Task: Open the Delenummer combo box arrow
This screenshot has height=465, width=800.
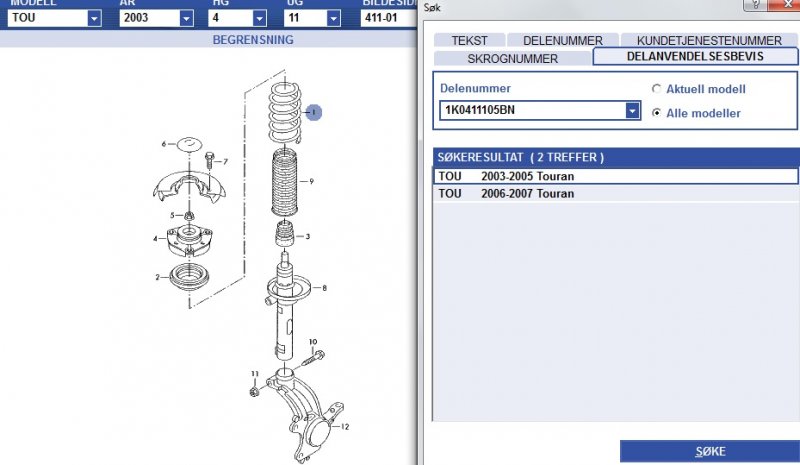Action: tap(632, 111)
